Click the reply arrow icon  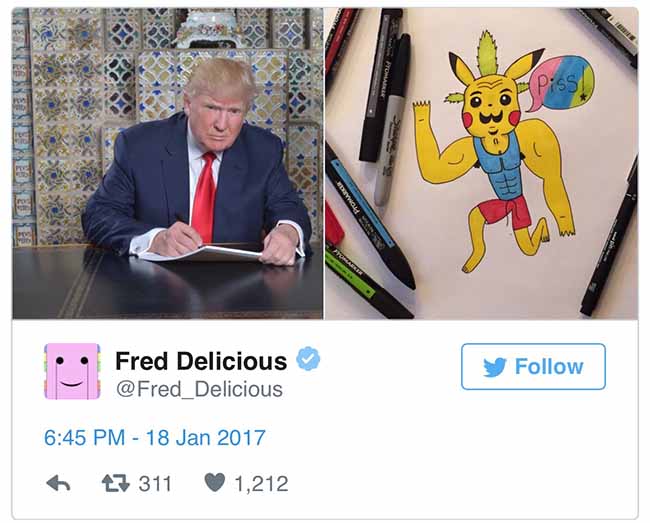58,483
